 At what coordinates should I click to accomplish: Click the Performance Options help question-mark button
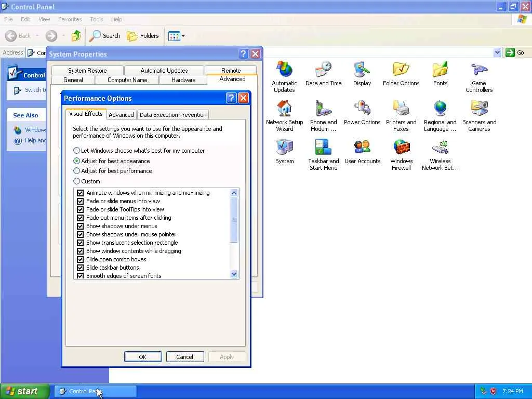(x=231, y=98)
